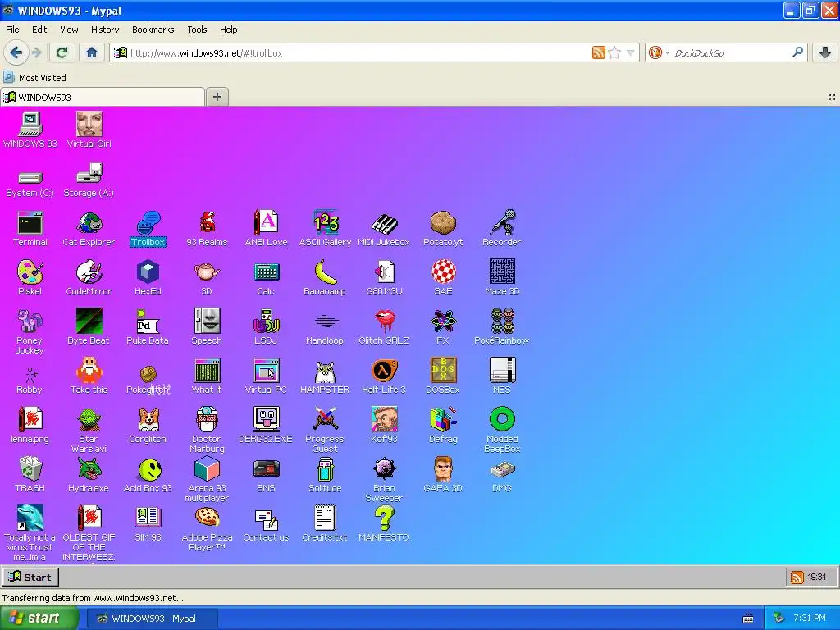Open the Potato.yt icon
Image resolution: width=840 pixels, height=630 pixels.
click(442, 229)
